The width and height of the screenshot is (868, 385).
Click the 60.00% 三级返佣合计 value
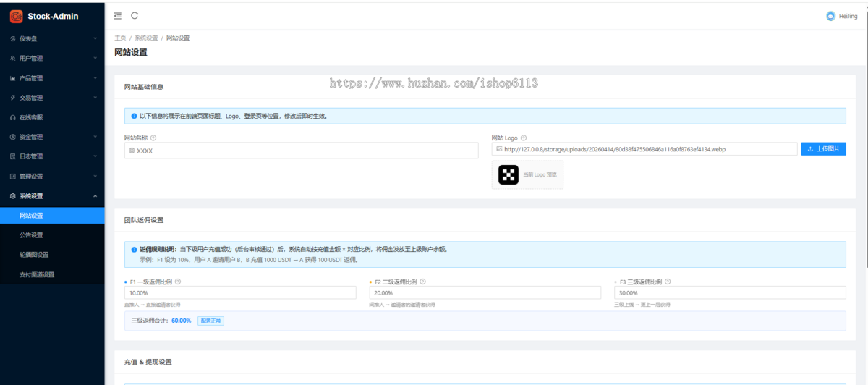pos(182,321)
